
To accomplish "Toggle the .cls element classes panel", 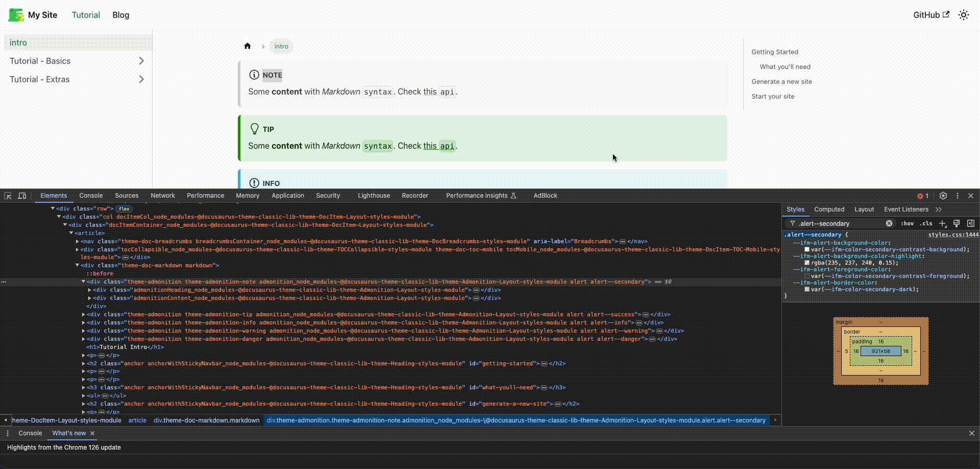I will tap(926, 223).
